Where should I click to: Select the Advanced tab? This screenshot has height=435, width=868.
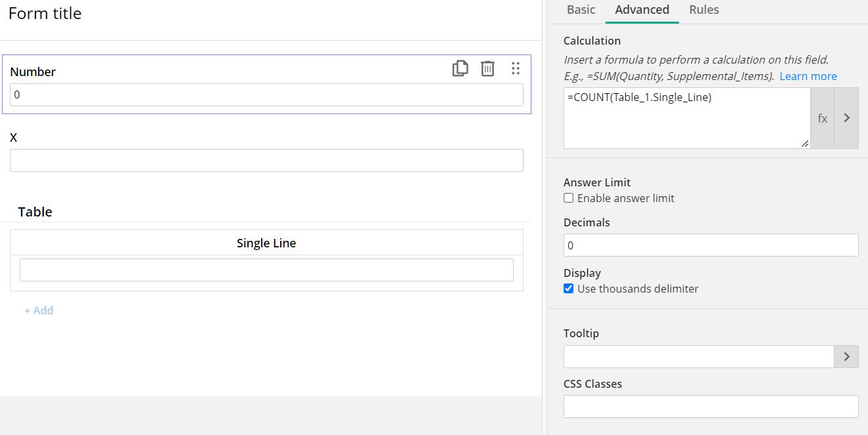click(x=642, y=10)
